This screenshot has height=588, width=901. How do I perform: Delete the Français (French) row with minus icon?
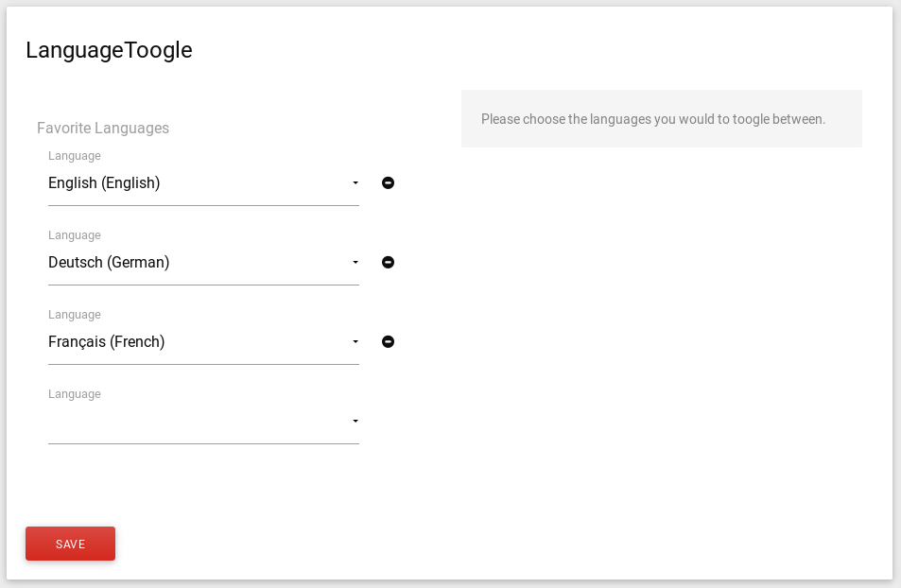pos(388,341)
